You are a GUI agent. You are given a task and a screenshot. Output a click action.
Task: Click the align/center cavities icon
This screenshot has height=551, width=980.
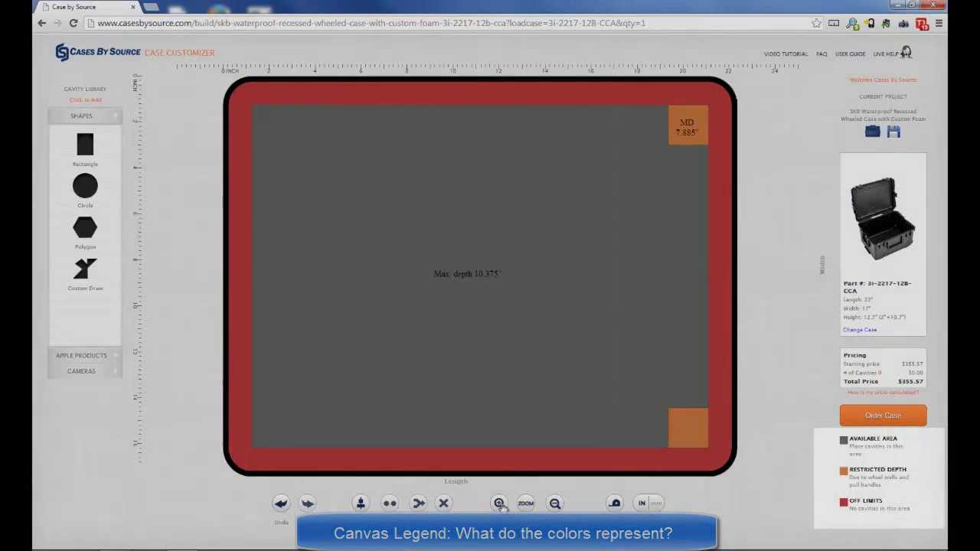tap(361, 503)
